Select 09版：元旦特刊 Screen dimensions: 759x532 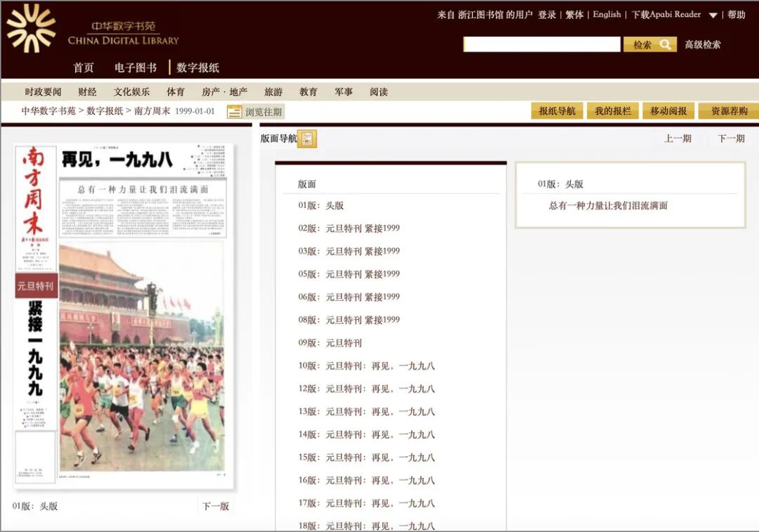(x=330, y=343)
